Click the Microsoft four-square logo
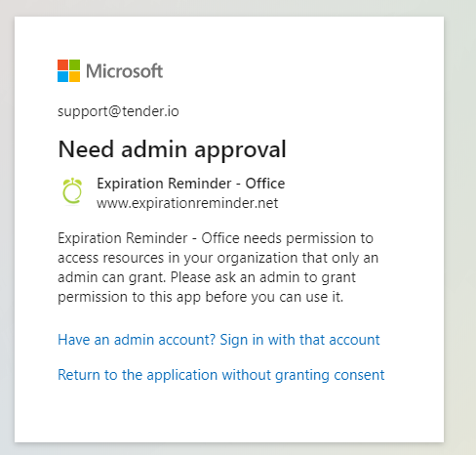The width and height of the screenshot is (476, 455). click(68, 70)
